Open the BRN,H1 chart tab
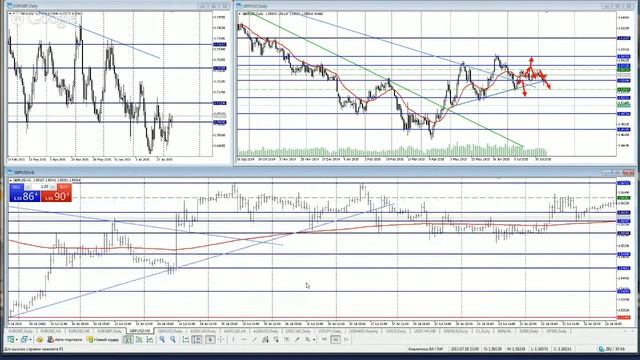The width and height of the screenshot is (640, 360). coord(504,331)
